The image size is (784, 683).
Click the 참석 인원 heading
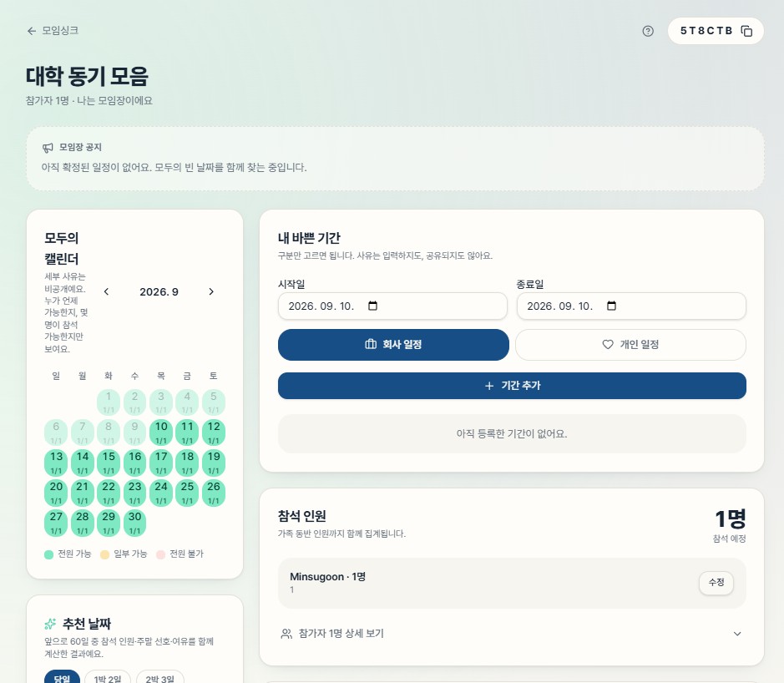tap(302, 516)
